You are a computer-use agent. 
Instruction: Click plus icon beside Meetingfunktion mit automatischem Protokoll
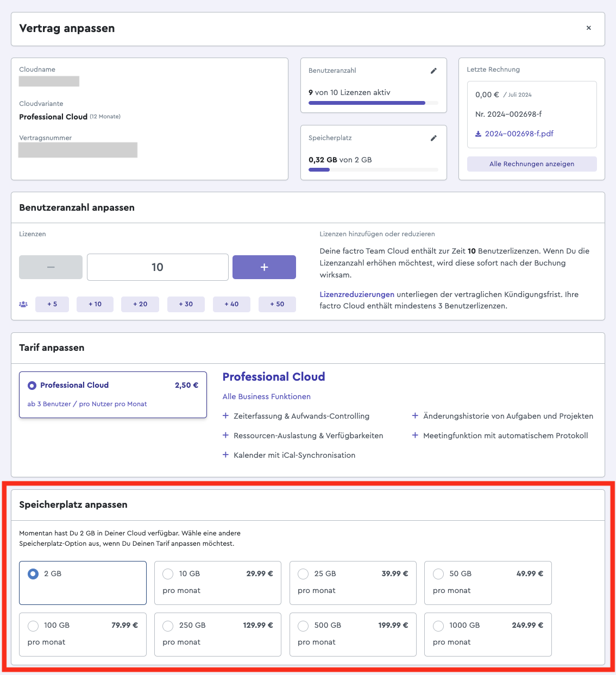(x=415, y=435)
